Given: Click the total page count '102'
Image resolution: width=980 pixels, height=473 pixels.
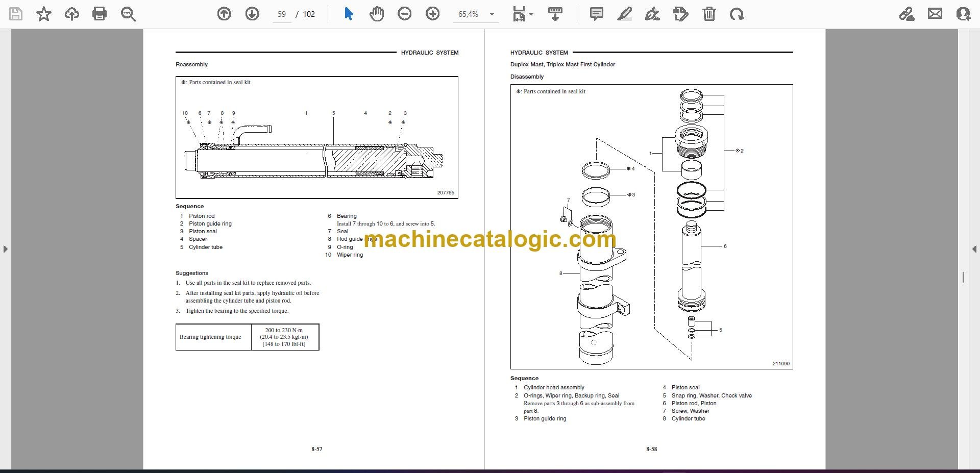Looking at the screenshot, I should (309, 14).
